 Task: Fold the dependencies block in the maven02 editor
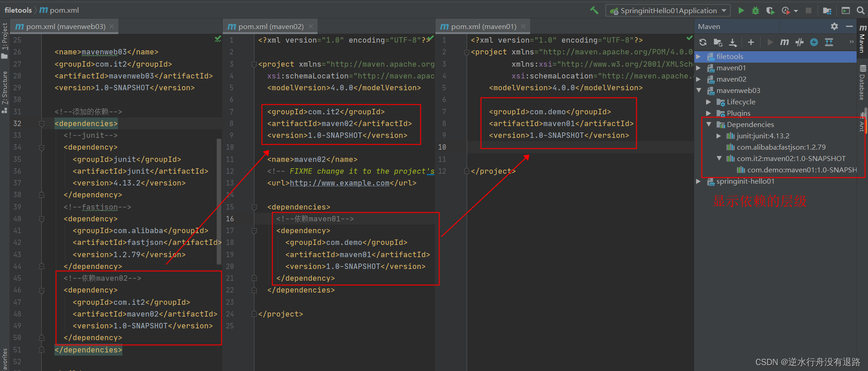(x=254, y=207)
